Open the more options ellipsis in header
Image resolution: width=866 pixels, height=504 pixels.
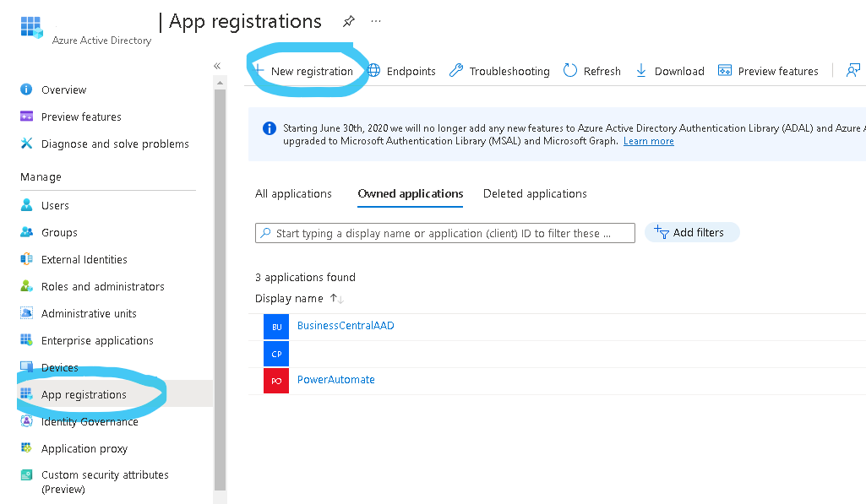point(376,21)
